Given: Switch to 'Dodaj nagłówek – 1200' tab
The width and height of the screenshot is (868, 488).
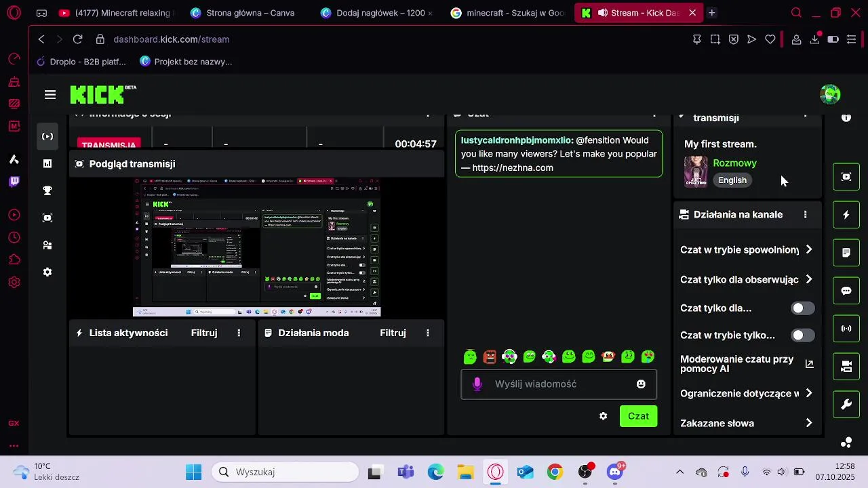Looking at the screenshot, I should pyautogui.click(x=376, y=13).
